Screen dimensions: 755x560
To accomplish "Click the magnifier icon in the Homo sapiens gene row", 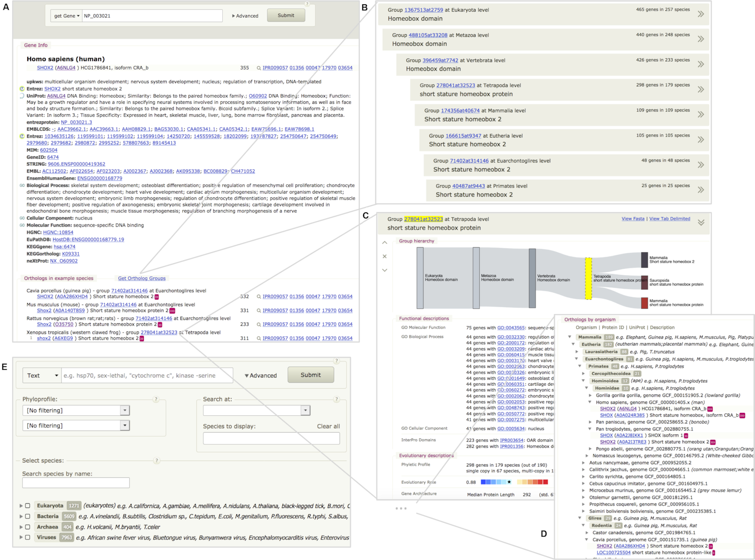I will coord(258,68).
